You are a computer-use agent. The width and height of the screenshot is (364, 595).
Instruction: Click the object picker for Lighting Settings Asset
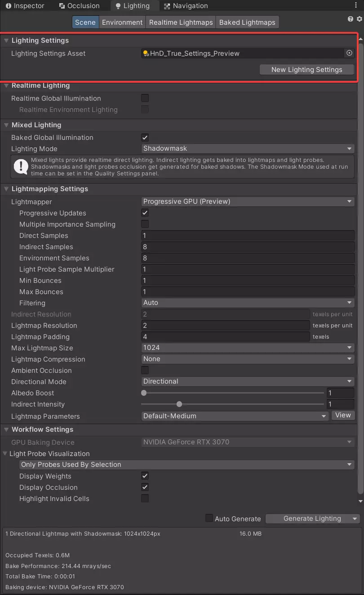point(349,53)
